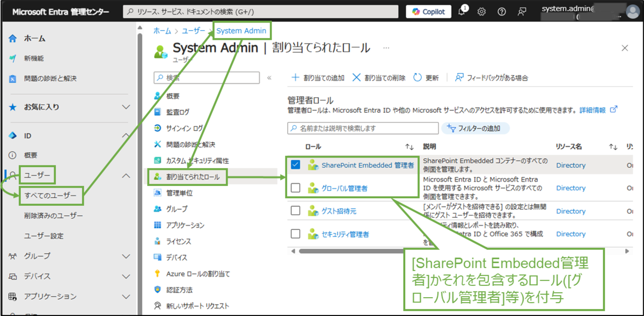The height and width of the screenshot is (316, 644).
Task: Open the notifications bell icon
Action: click(x=462, y=12)
